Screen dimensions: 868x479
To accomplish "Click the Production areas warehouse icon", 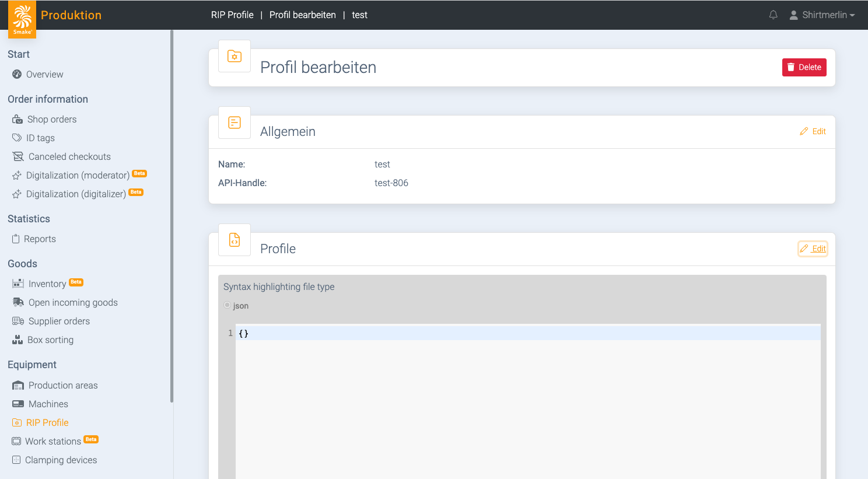I will pyautogui.click(x=18, y=385).
